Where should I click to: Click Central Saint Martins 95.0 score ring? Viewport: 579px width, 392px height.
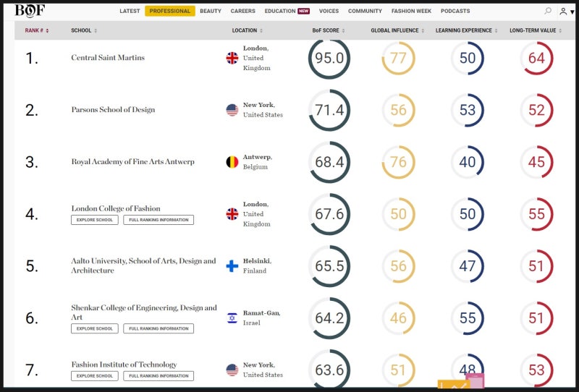pos(329,58)
